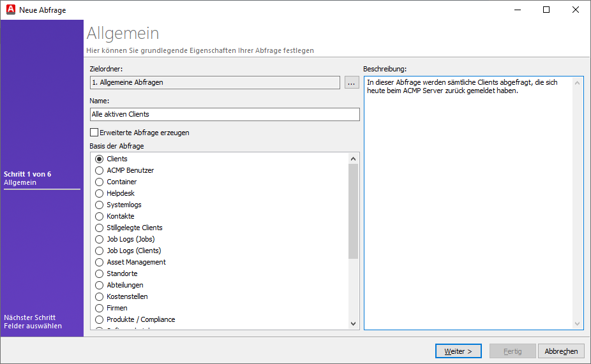Select the Asset Management radio button
The height and width of the screenshot is (364, 591).
pyautogui.click(x=99, y=262)
